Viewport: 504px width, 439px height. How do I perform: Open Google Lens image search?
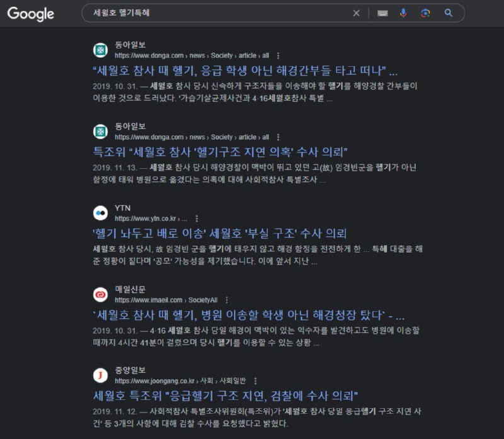[x=426, y=13]
